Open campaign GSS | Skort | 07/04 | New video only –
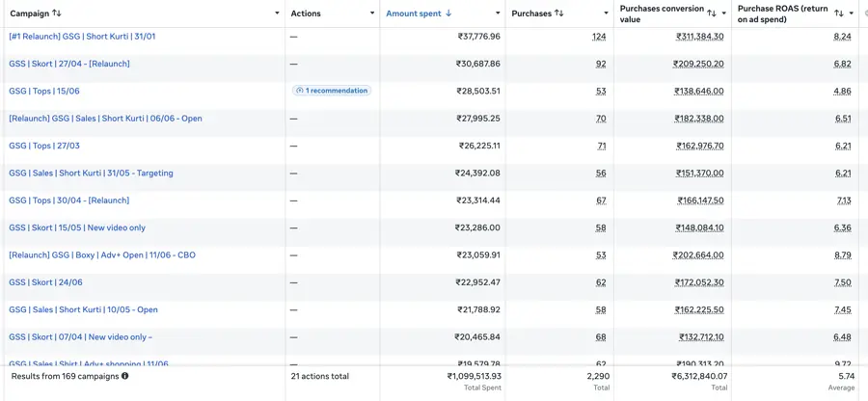This screenshot has height=401, width=868. [80, 336]
